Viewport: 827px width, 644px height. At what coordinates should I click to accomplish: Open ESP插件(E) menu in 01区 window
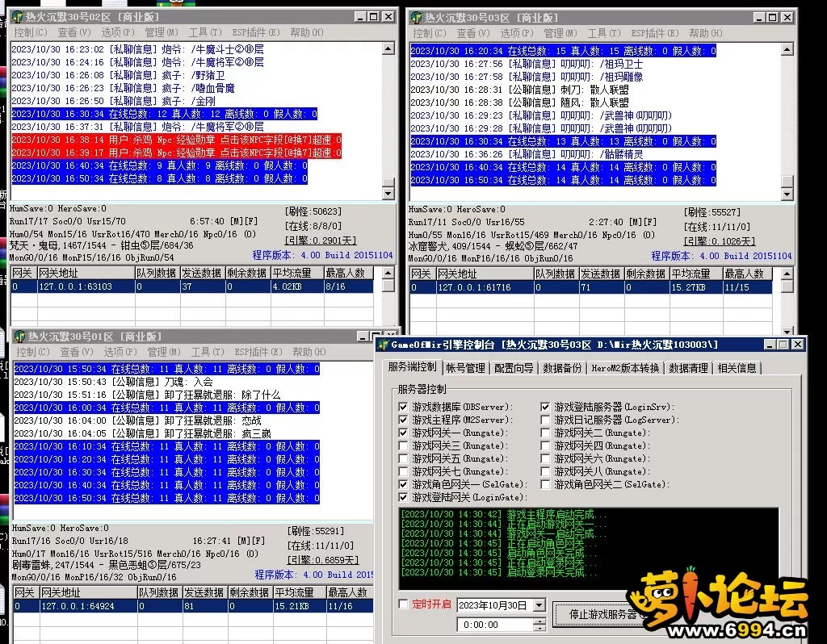click(258, 352)
